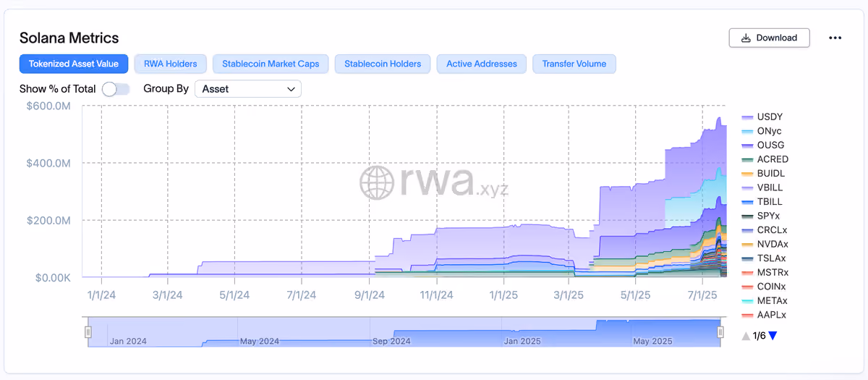Open the three-dot more options menu
The width and height of the screenshot is (868, 380).
(835, 38)
